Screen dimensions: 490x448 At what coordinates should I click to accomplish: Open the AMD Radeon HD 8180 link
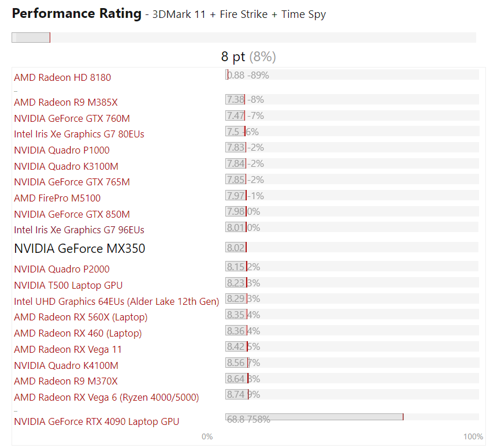(x=62, y=77)
